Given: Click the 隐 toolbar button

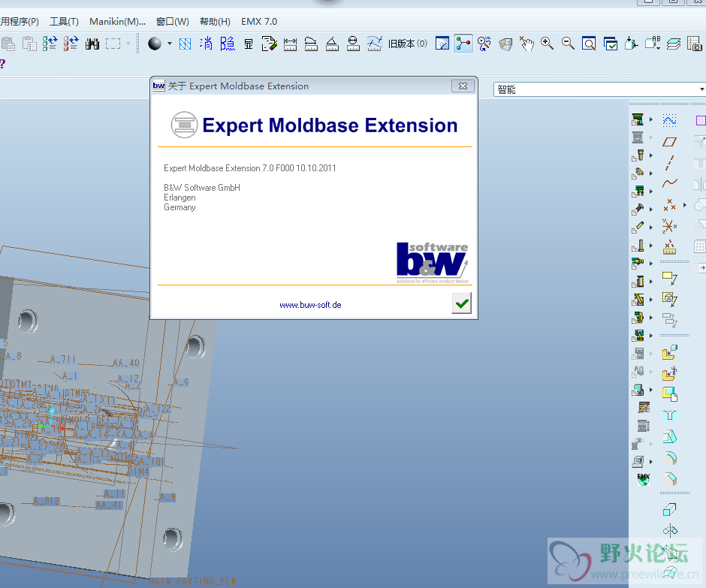Looking at the screenshot, I should click(228, 44).
